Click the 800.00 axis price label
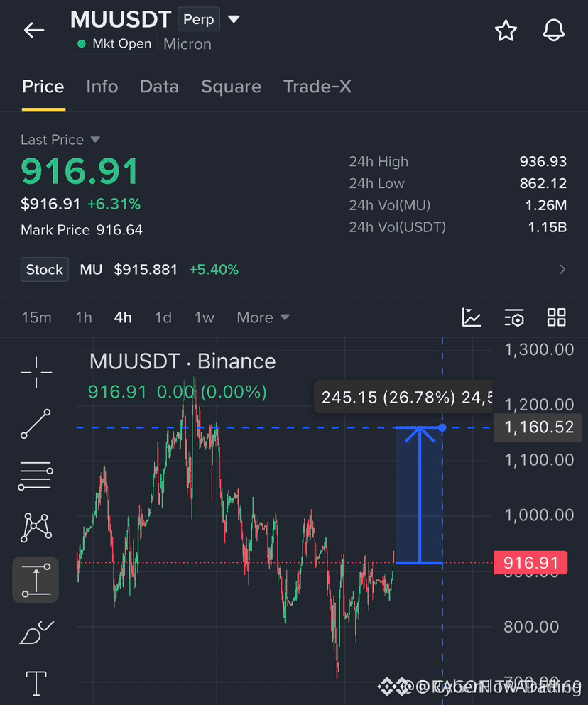 pos(531,626)
